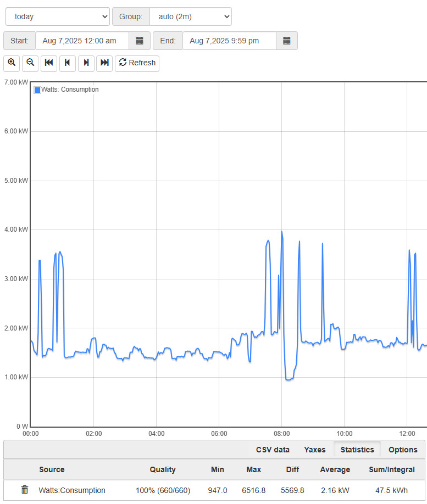The image size is (427, 504).
Task: Click the 'Watts: Consumption' legend label
Action: [70, 89]
